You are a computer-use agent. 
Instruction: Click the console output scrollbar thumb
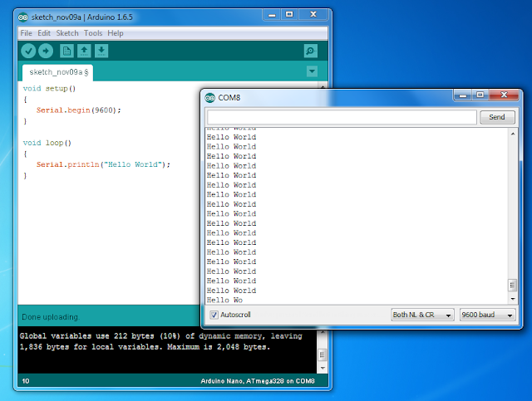323,355
